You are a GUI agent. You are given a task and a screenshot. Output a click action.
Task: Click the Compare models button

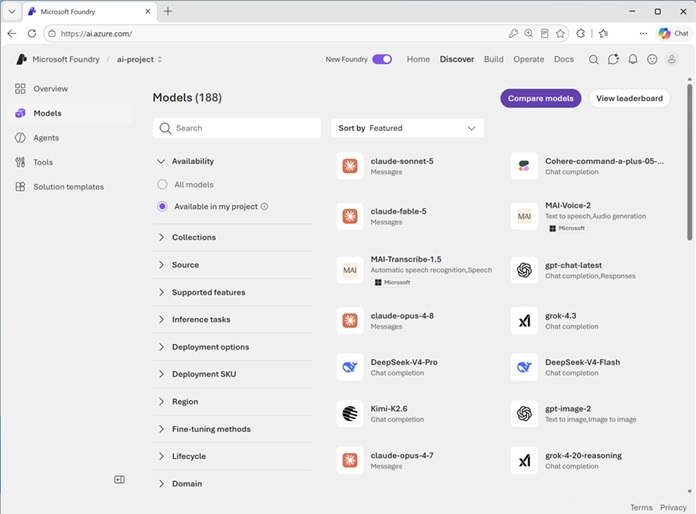(x=541, y=98)
